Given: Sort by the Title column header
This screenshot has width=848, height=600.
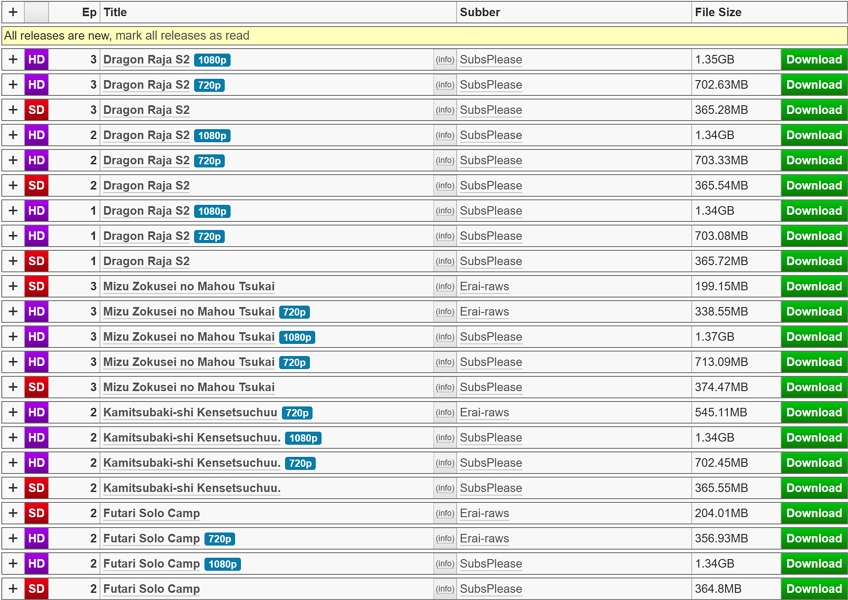Looking at the screenshot, I should coord(115,12).
